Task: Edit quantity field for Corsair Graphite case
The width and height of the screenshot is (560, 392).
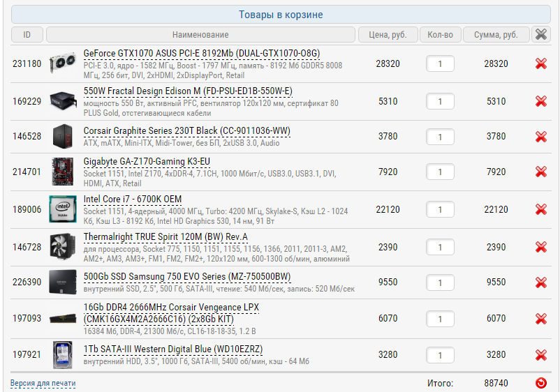Action: pos(440,137)
